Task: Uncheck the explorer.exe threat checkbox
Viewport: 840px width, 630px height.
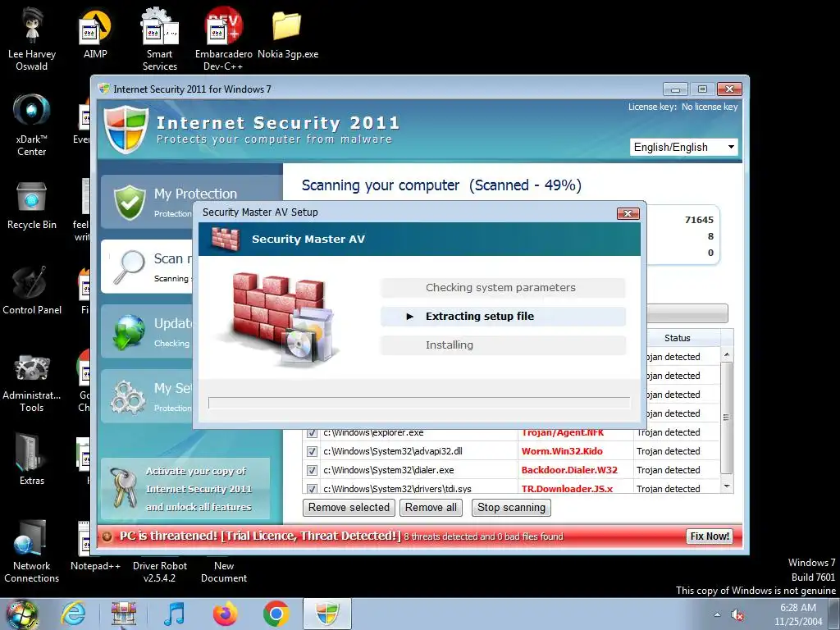Action: tap(312, 433)
